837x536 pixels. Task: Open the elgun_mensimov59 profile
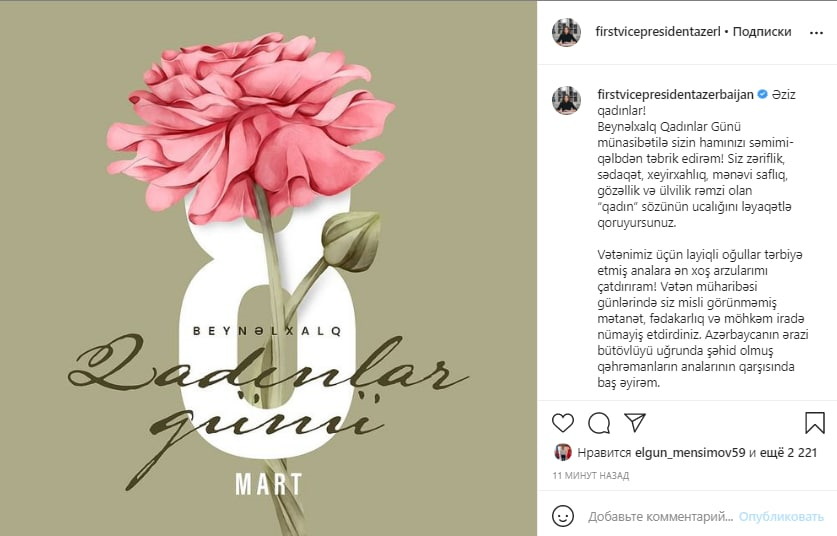click(690, 453)
